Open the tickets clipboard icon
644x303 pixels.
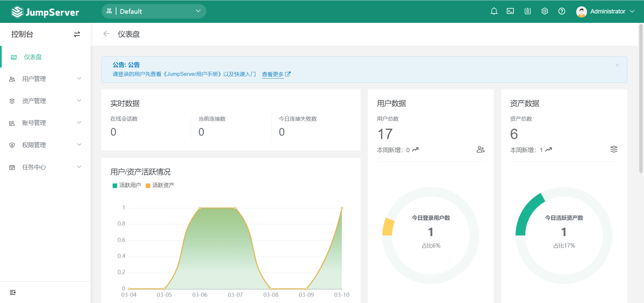click(x=528, y=11)
